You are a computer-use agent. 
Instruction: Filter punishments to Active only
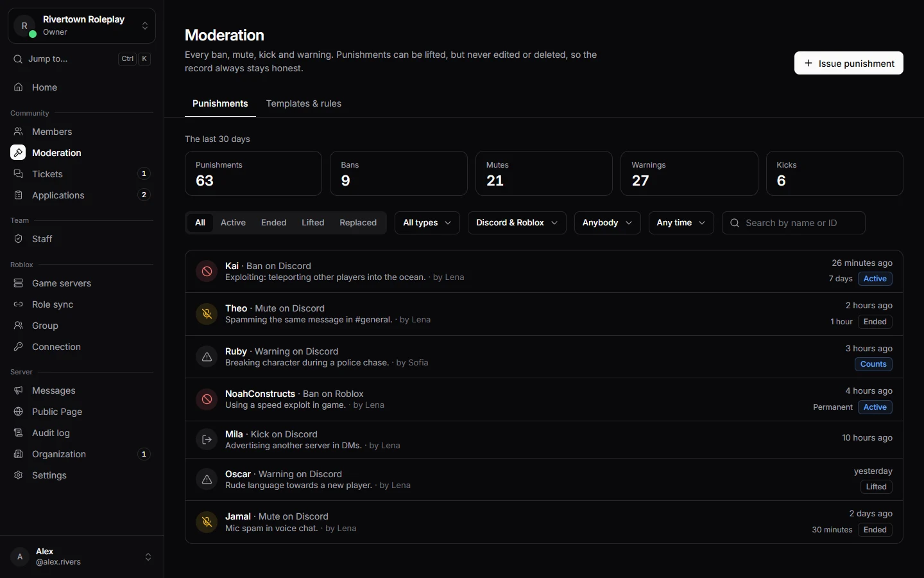(x=233, y=223)
